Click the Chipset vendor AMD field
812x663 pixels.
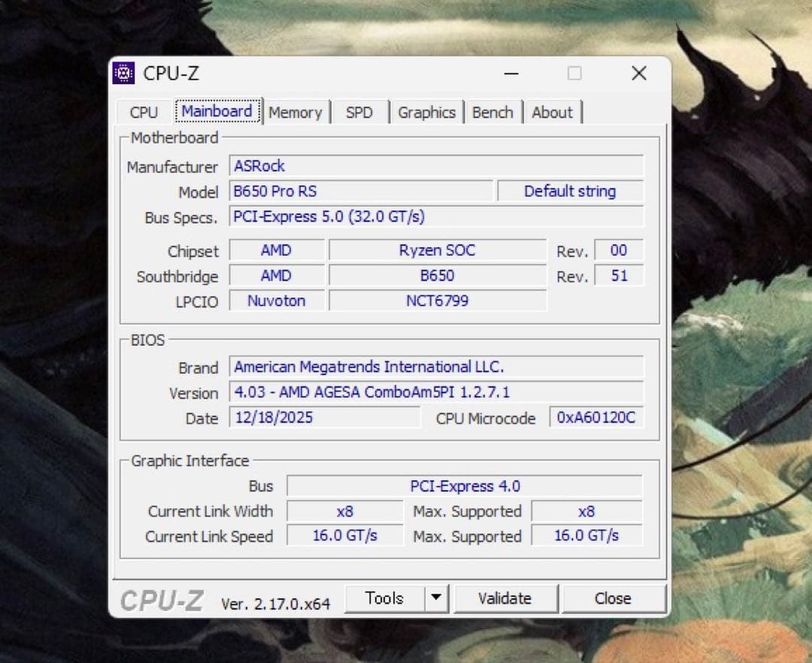coord(277,250)
